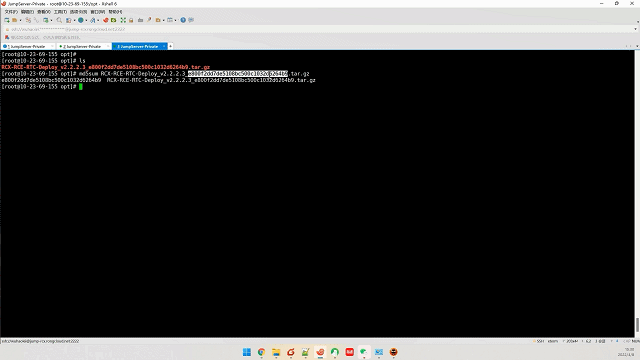The width and height of the screenshot is (640, 360).
Task: Click the New session toolbar icon
Action: (x=7, y=20)
